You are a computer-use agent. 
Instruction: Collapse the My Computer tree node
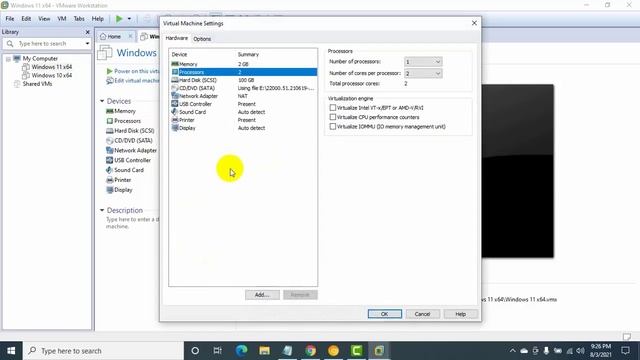[x=8, y=59]
